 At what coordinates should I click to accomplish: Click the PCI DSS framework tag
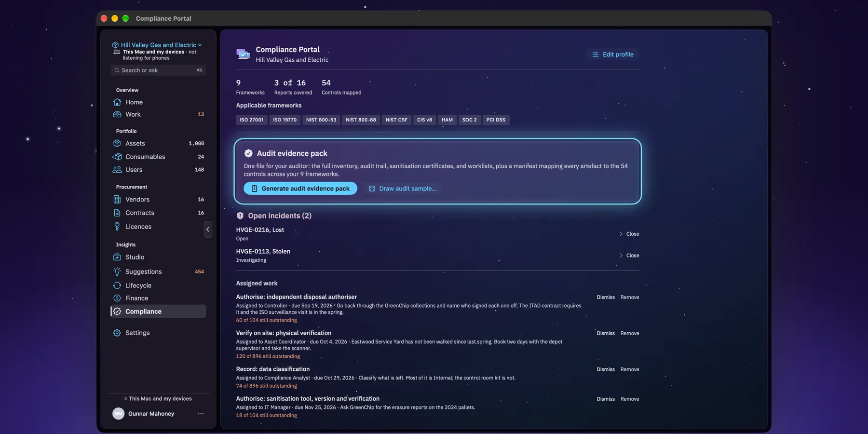pos(496,120)
